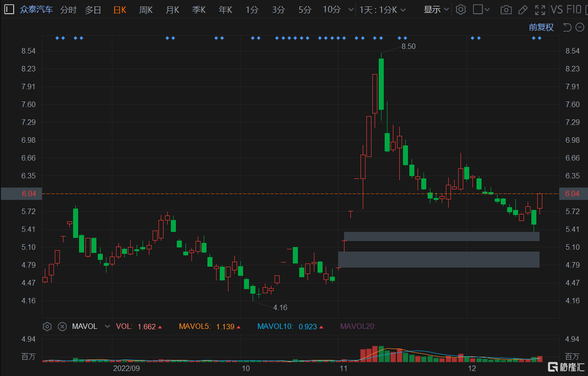Open the 显示 display dropdown
This screenshot has width=588, height=376.
(x=436, y=10)
